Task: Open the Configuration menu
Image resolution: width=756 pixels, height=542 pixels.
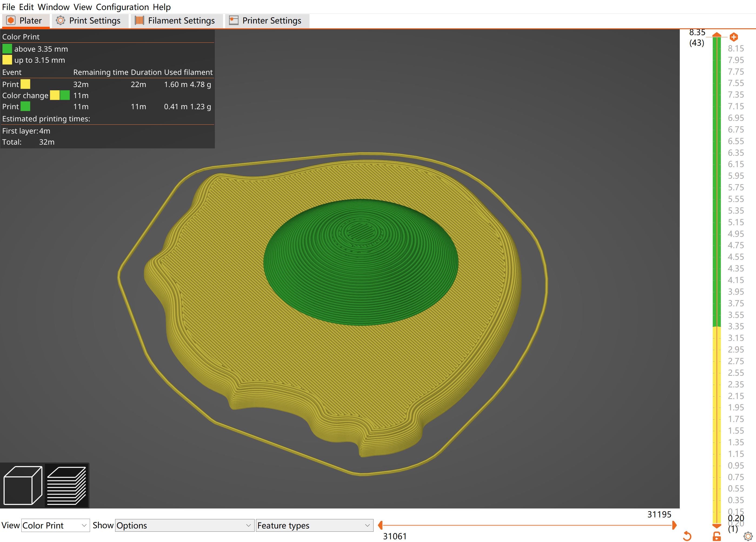Action: (x=122, y=7)
